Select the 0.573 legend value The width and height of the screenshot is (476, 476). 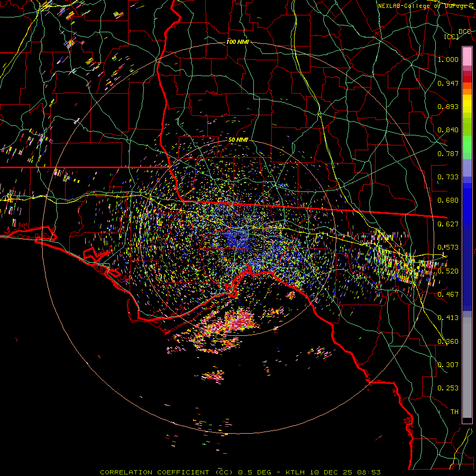pyautogui.click(x=448, y=247)
